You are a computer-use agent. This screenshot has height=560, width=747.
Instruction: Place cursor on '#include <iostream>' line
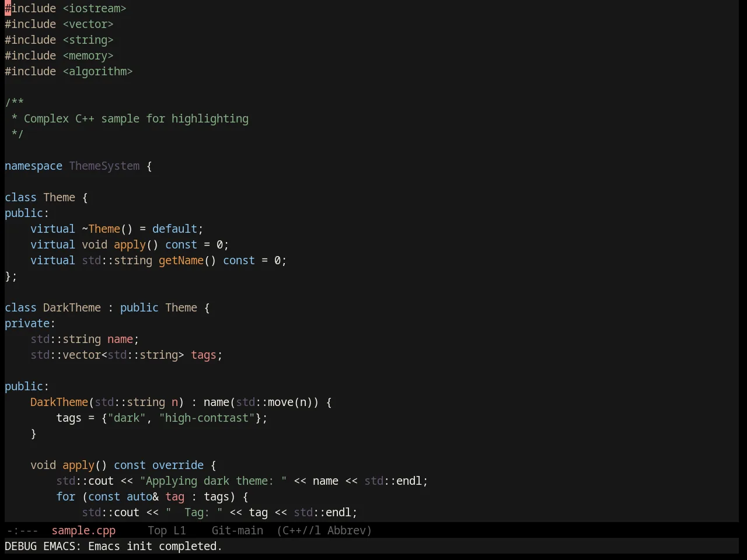click(65, 8)
